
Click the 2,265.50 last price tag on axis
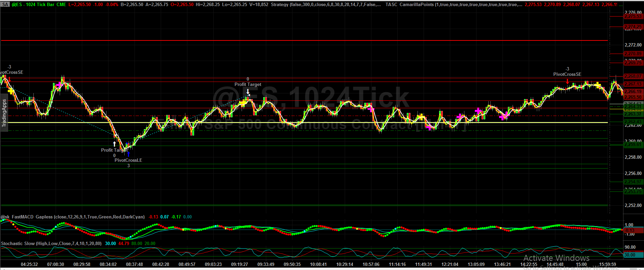pos(633,97)
